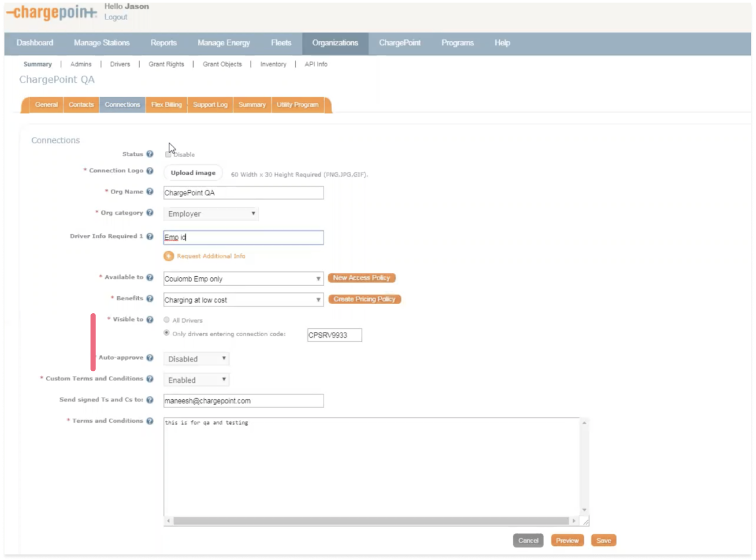Open help icon next to Org Name
The width and height of the screenshot is (756, 560).
(x=150, y=192)
